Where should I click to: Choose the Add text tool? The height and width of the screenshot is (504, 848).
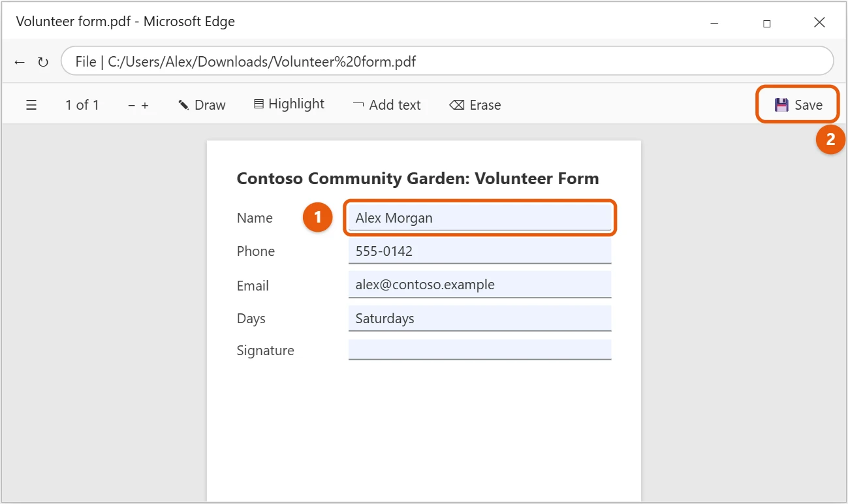(x=386, y=105)
